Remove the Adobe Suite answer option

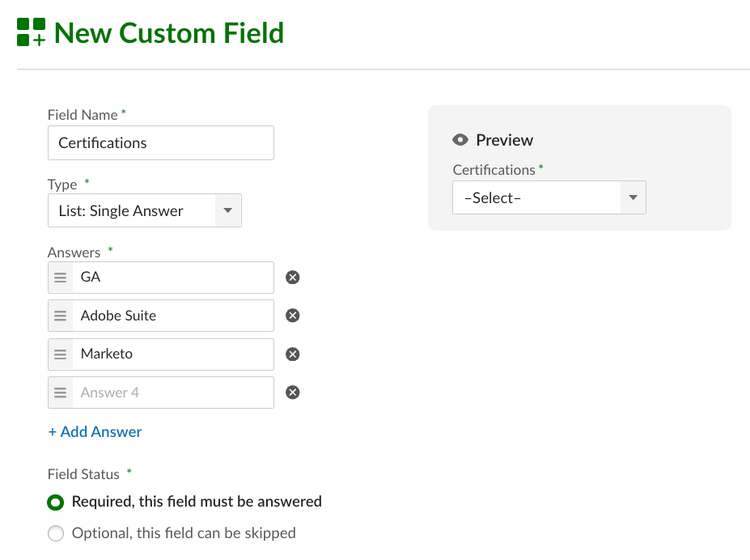point(292,316)
